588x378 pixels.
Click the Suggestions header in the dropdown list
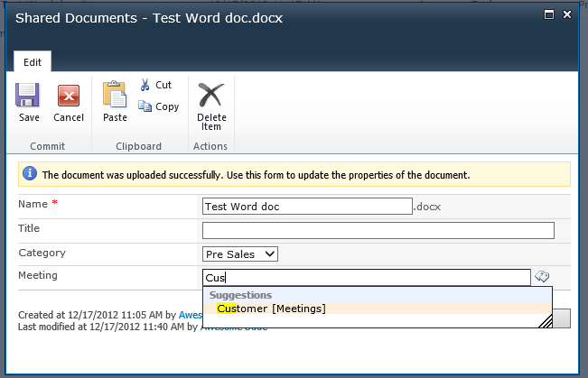pyautogui.click(x=241, y=295)
